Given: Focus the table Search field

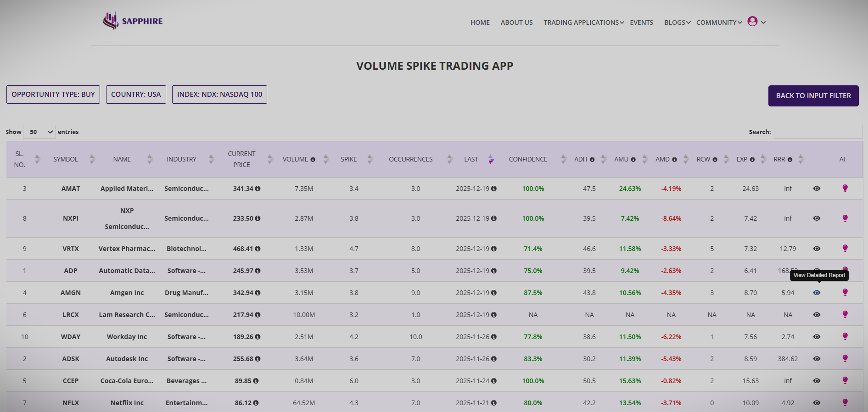Looking at the screenshot, I should [818, 132].
